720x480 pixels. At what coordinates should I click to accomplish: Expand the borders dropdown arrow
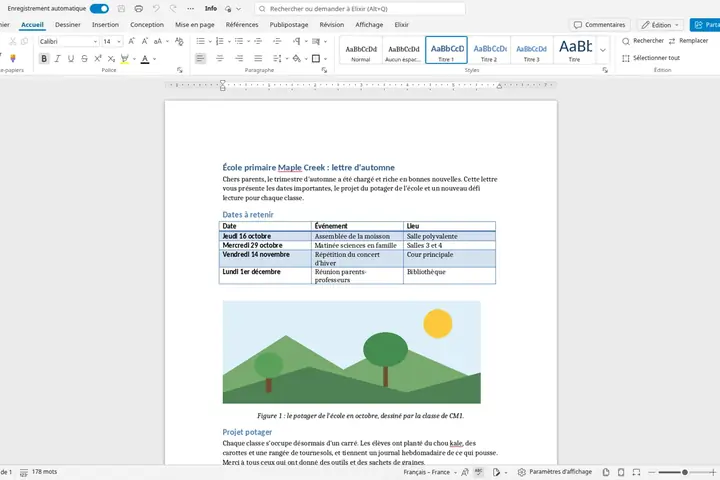326,59
